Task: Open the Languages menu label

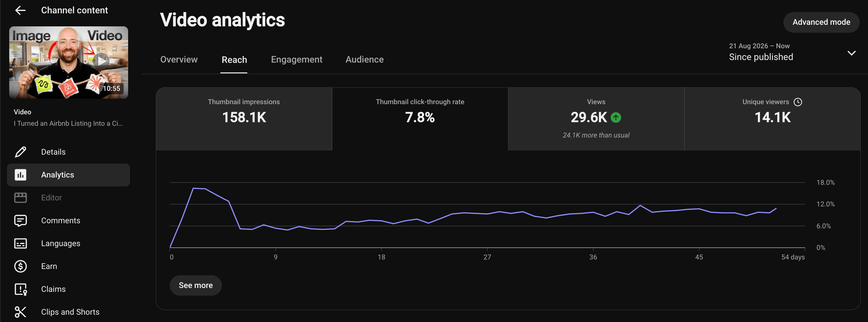Action: pyautogui.click(x=61, y=244)
